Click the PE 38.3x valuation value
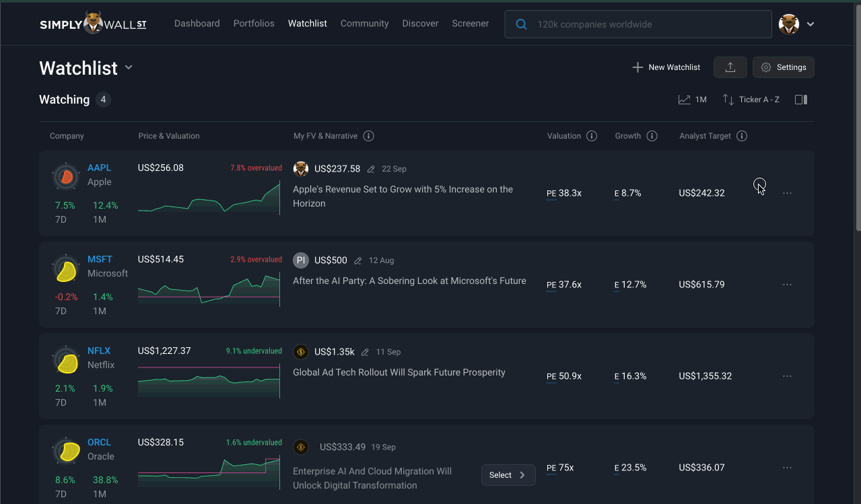The width and height of the screenshot is (861, 504). (x=564, y=193)
